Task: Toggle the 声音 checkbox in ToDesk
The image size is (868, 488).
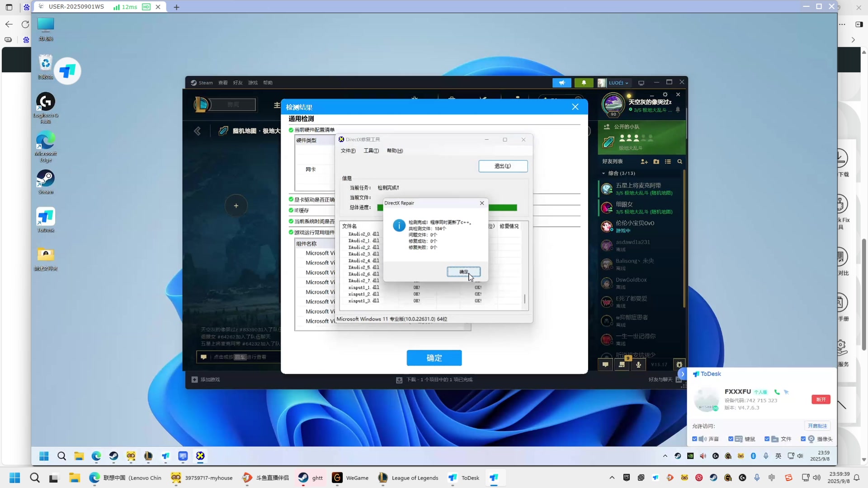Action: click(x=695, y=439)
